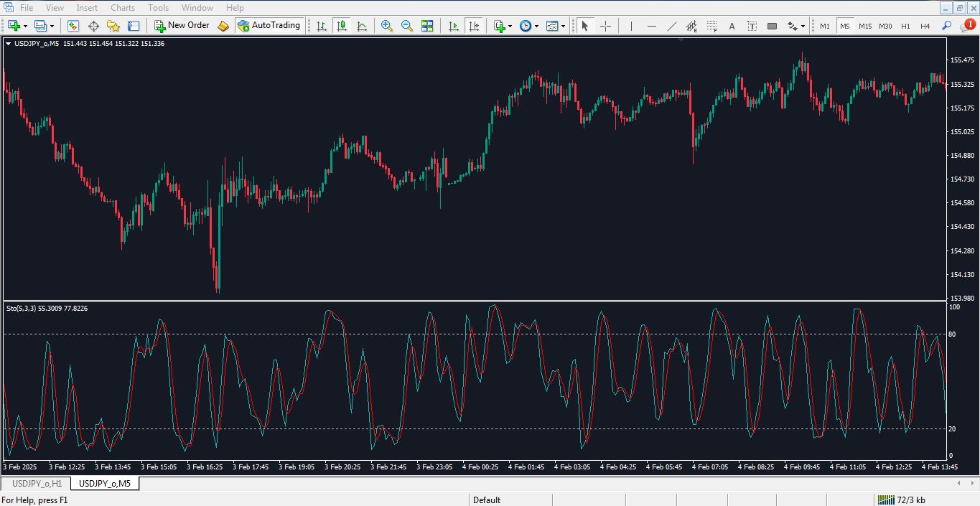
Task: Select the horizontal line drawing tool
Action: pyautogui.click(x=652, y=26)
